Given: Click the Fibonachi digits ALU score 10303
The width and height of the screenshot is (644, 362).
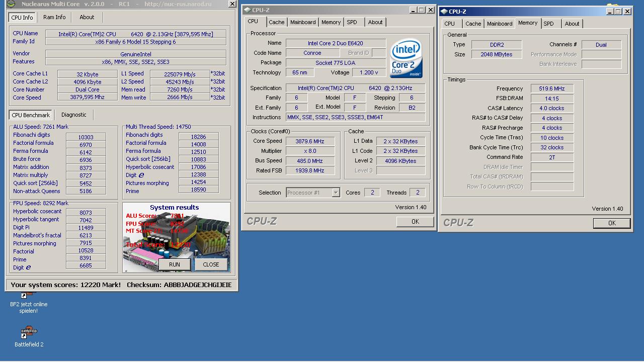Looking at the screenshot, I should (86, 137).
